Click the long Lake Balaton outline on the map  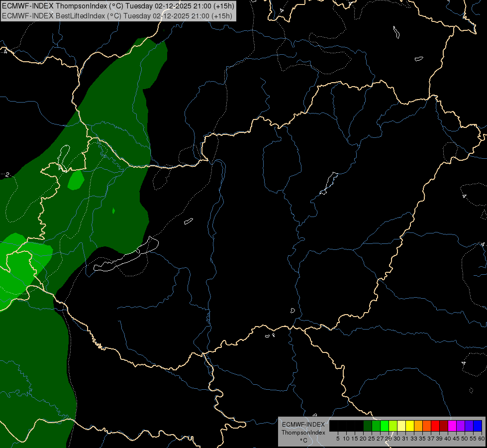click(126, 254)
